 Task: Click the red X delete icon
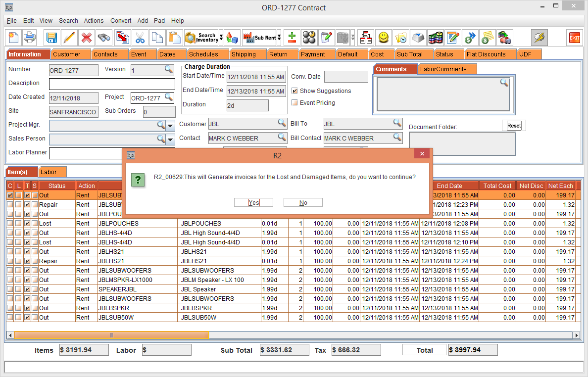[87, 38]
